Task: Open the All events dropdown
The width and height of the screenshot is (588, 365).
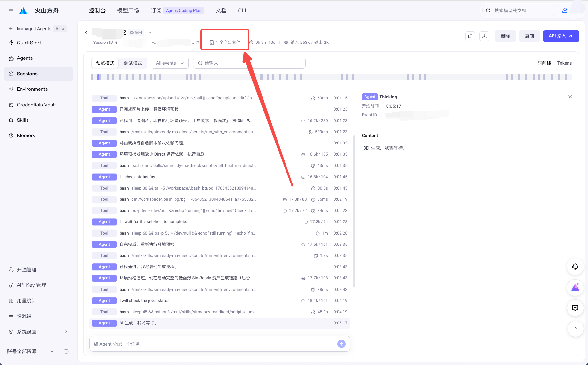Action: click(170, 63)
